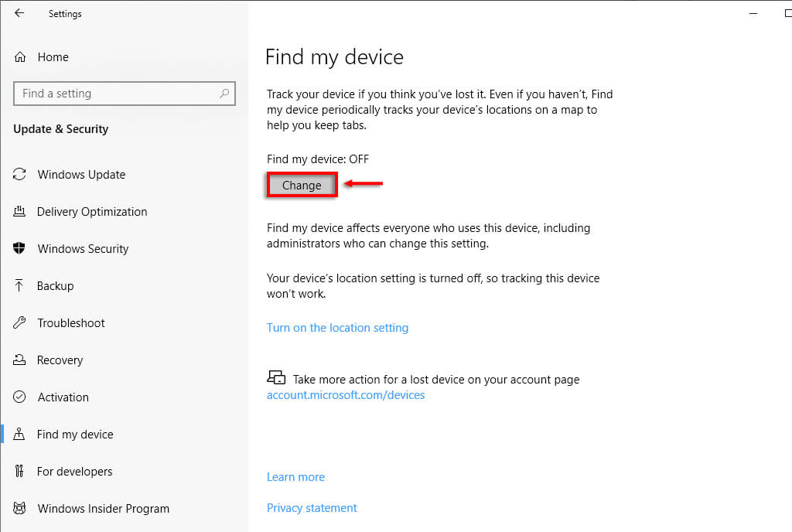The width and height of the screenshot is (792, 532).
Task: Click the Windows Security shield icon
Action: tap(20, 249)
